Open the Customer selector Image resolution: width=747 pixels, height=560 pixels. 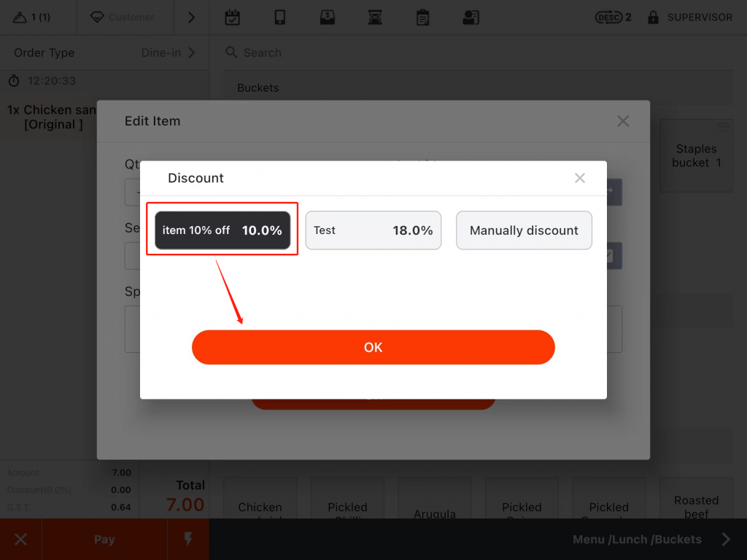(x=123, y=17)
